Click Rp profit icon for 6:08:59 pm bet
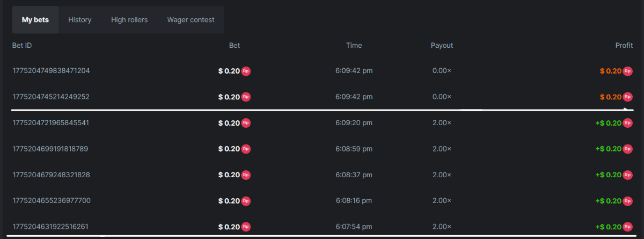Viewport: 644px width, 239px height. pos(628,149)
